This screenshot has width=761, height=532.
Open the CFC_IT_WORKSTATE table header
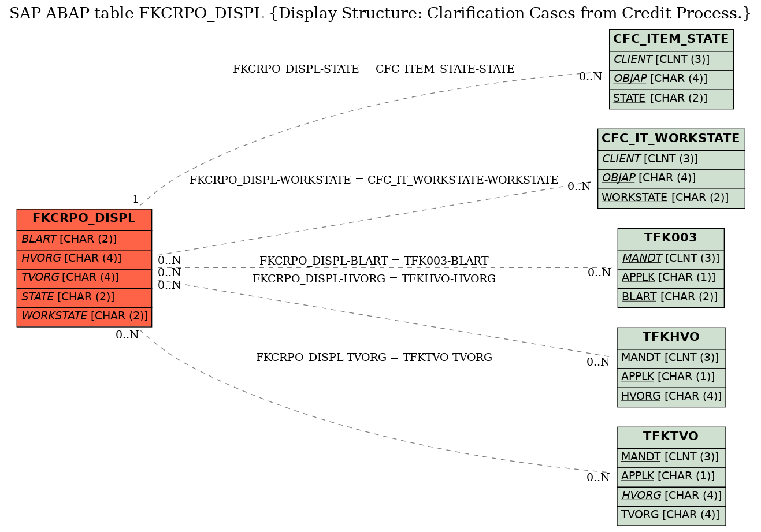tap(671, 139)
